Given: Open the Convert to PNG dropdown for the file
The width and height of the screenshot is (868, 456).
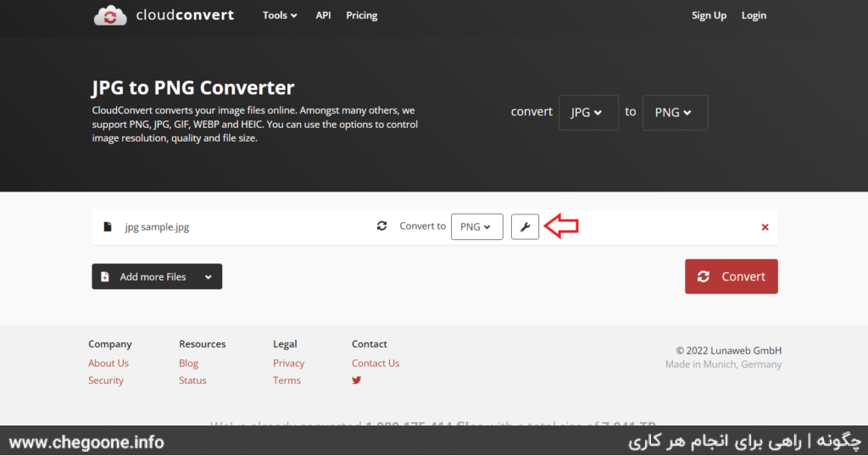Looking at the screenshot, I should [476, 227].
